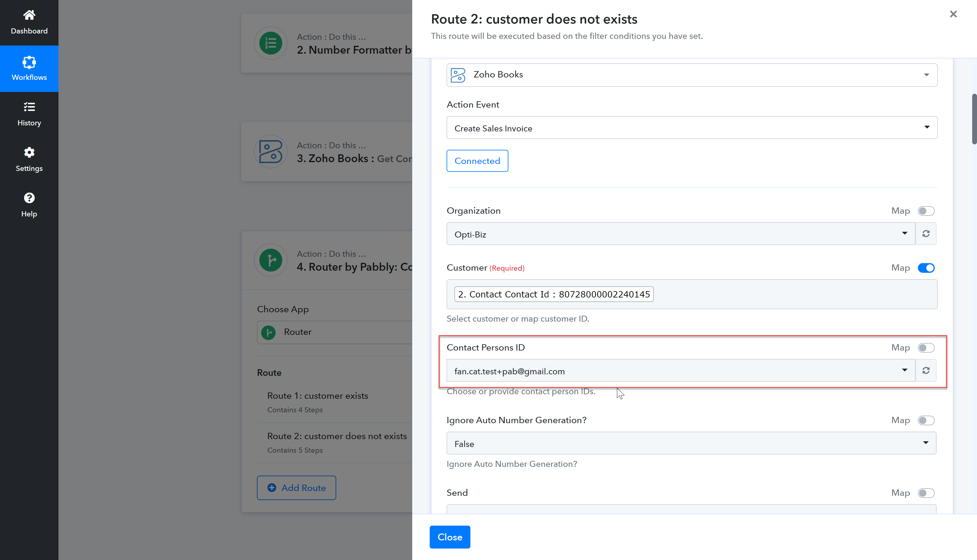Click the mapped Contact Id tag
The height and width of the screenshot is (560, 977).
pos(554,294)
